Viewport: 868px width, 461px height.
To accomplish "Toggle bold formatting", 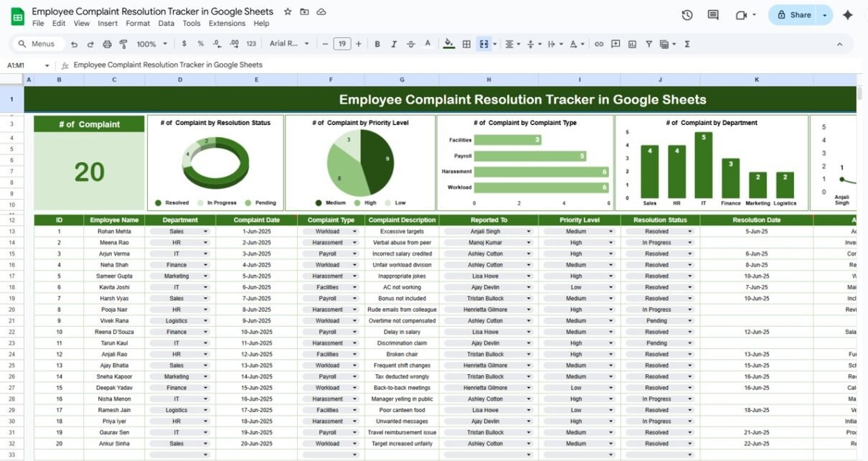I will pyautogui.click(x=377, y=44).
